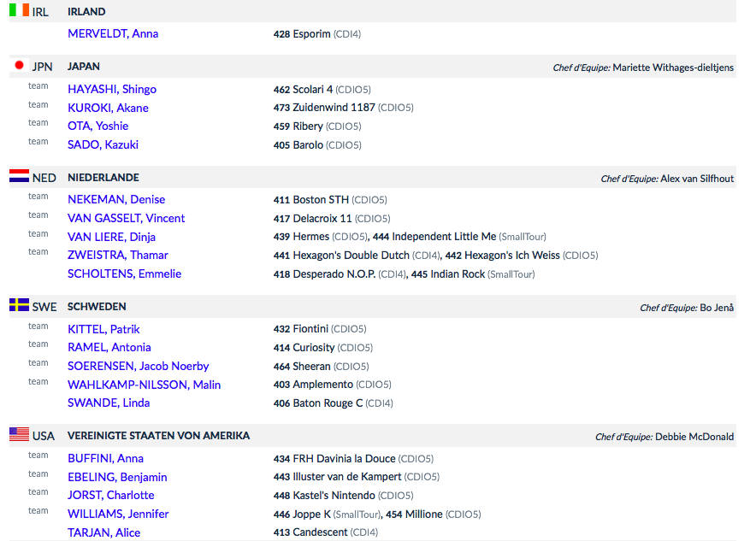Open WAHLKAMP-NILSSON, Malin rider page
Image resolution: width=756 pixels, height=541 pixels.
click(145, 385)
